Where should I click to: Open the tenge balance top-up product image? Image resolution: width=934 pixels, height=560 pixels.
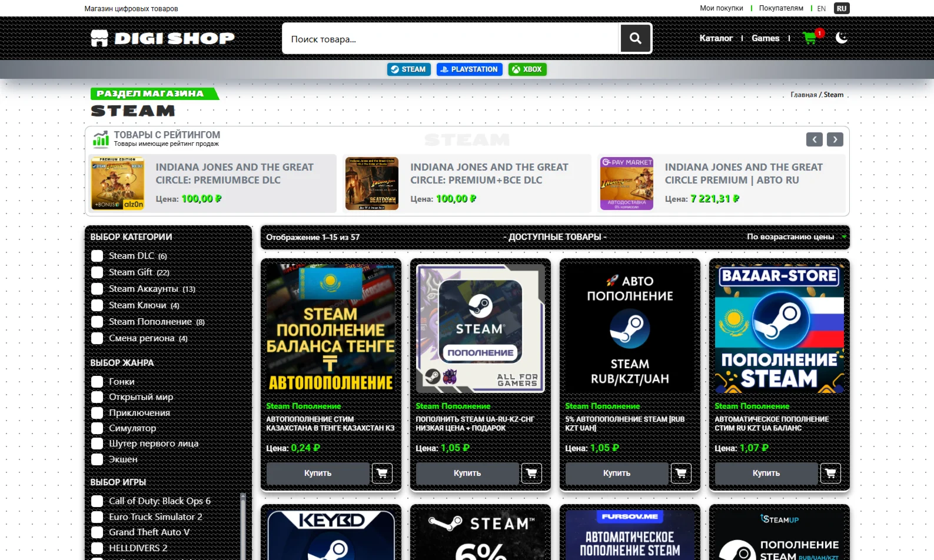pyautogui.click(x=331, y=328)
